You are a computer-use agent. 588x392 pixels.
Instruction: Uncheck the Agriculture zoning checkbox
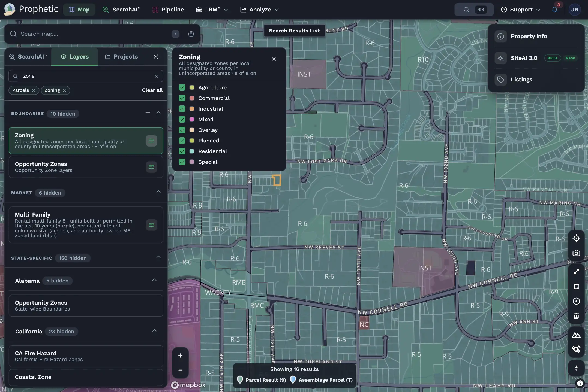coord(182,87)
